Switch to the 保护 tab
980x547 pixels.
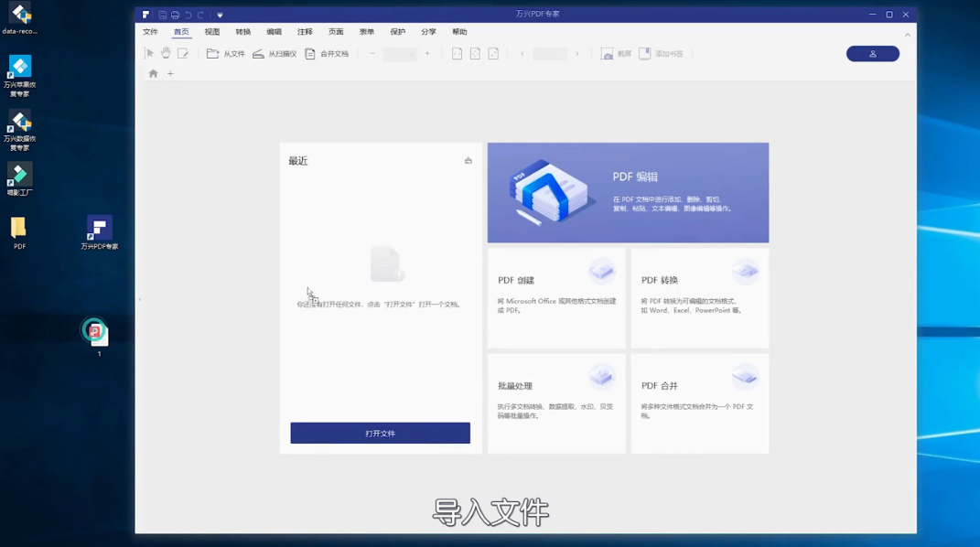(397, 32)
